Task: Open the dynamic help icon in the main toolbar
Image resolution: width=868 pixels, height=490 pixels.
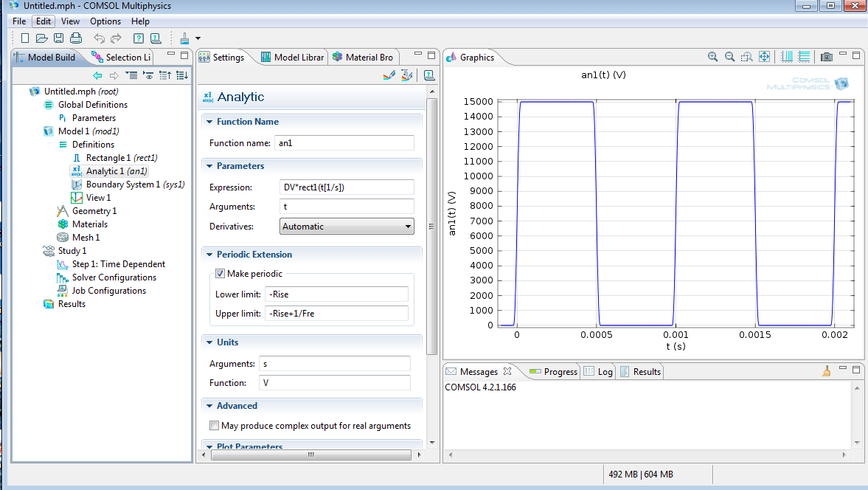Action: point(139,38)
